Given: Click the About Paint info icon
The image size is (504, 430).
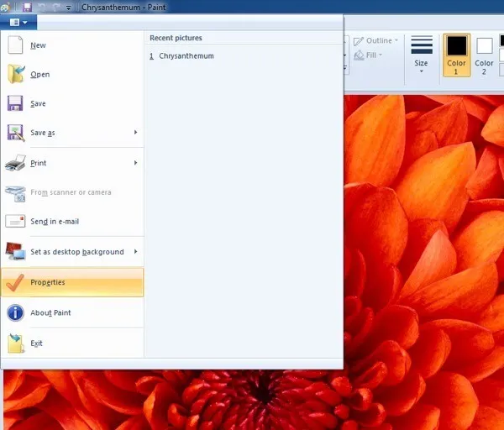Looking at the screenshot, I should coord(15,312).
